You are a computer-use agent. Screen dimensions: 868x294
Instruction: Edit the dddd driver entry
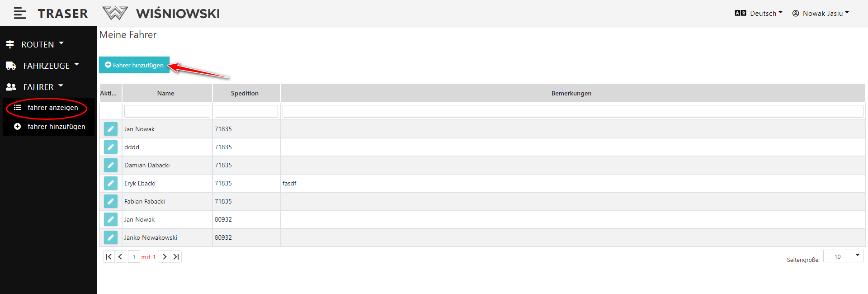click(x=111, y=147)
